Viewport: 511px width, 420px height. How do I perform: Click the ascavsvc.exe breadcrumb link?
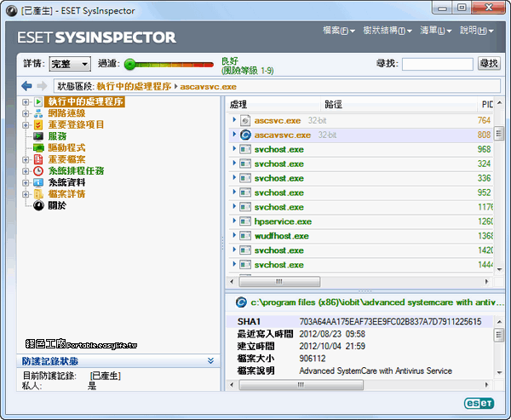click(x=209, y=87)
